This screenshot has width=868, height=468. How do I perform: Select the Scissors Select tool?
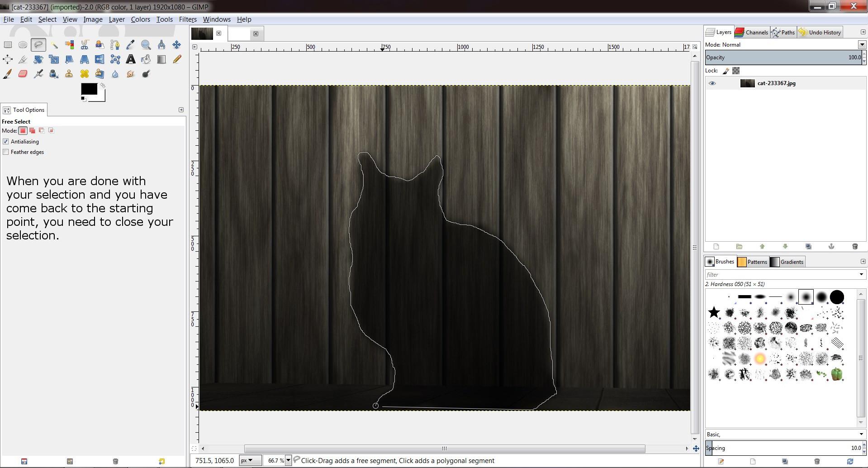85,45
